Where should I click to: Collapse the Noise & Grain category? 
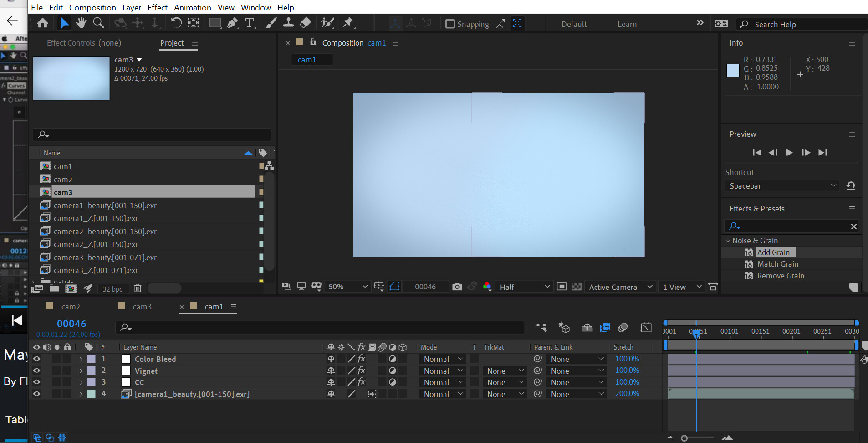[x=728, y=241]
